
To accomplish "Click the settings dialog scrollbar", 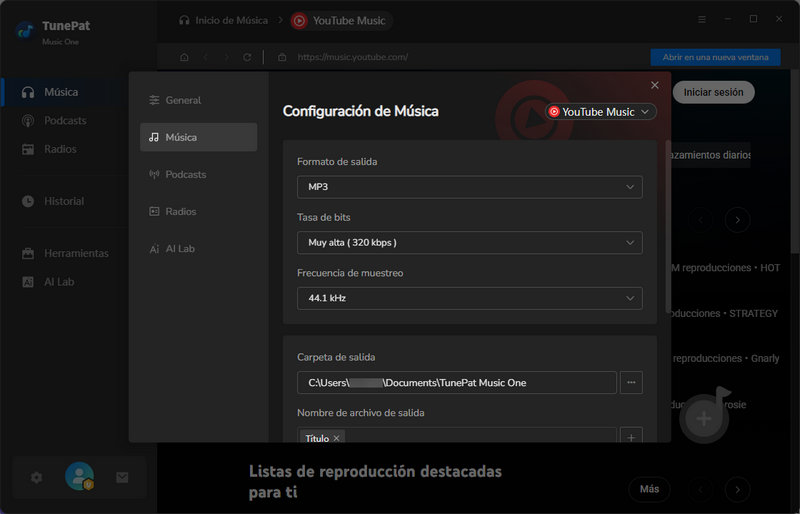I will pyautogui.click(x=668, y=227).
